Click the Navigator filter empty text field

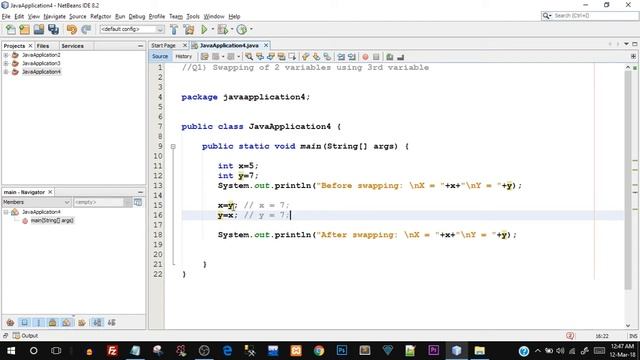point(98,202)
